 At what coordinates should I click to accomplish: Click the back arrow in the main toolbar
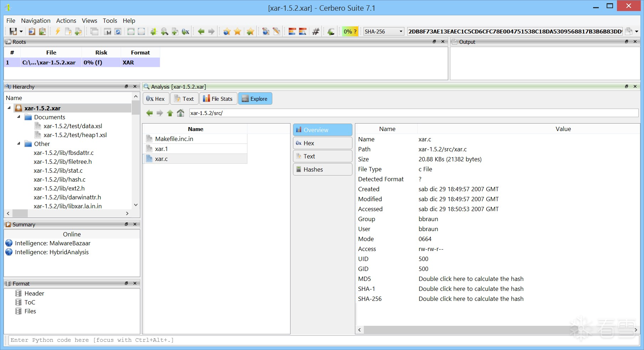coord(201,32)
